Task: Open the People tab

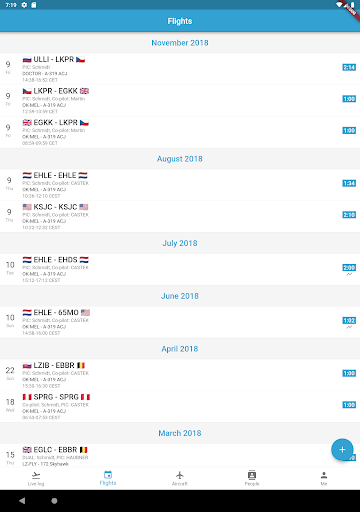Action: [x=252, y=478]
